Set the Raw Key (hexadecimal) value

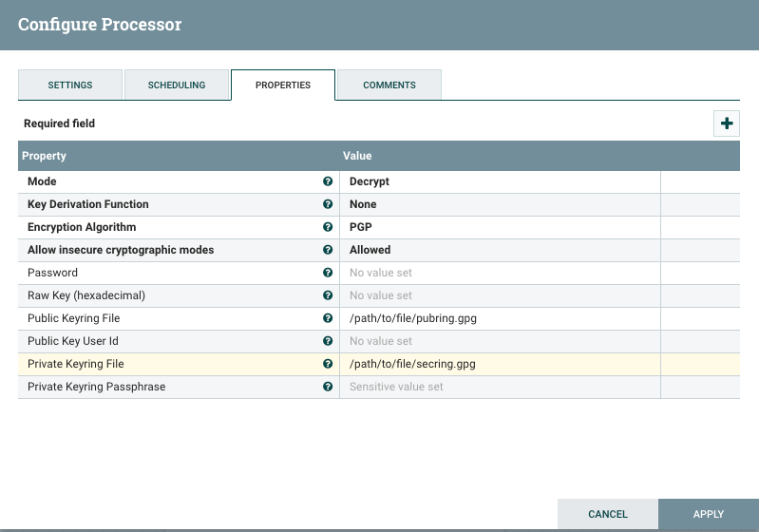500,295
